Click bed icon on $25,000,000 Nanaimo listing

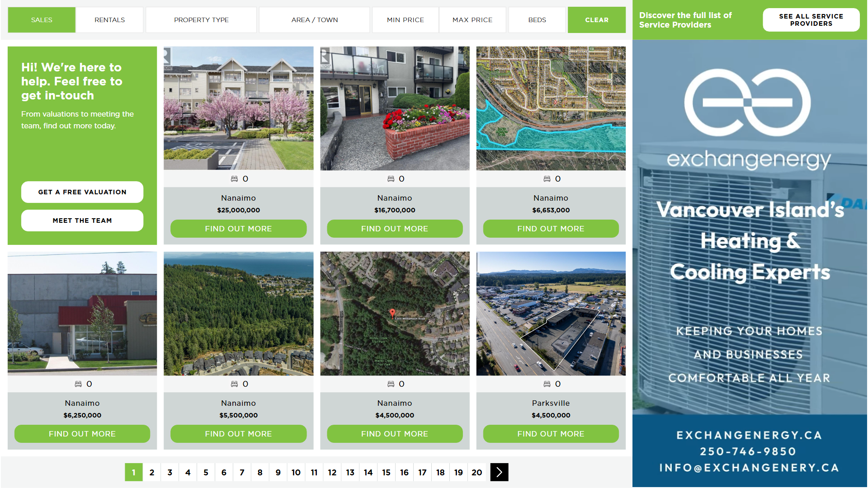(x=234, y=179)
